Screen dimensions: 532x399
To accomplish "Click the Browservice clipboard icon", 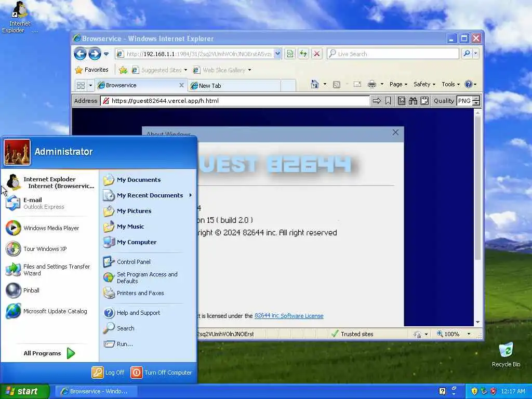I will (424, 101).
